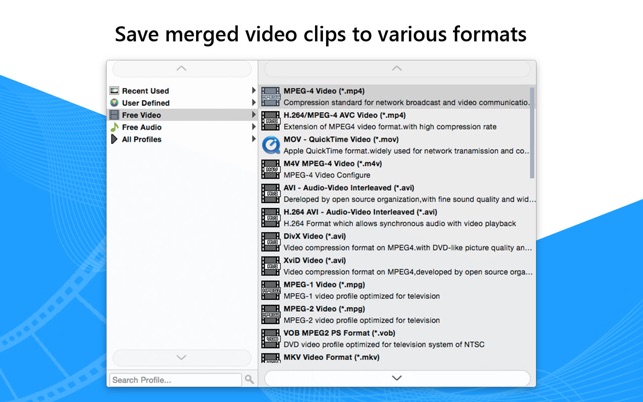This screenshot has height=402, width=643.
Task: Click the MPEG-4 Video (*.mp4) format icon
Action: click(x=271, y=96)
